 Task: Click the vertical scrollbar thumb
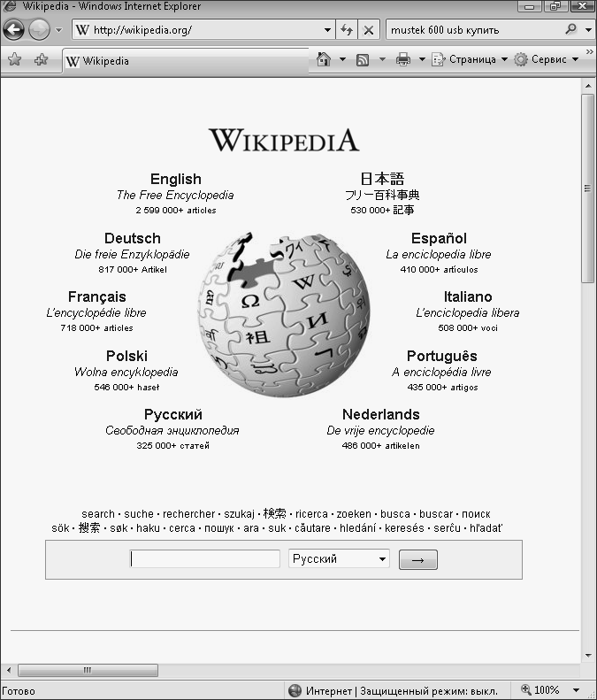click(x=588, y=188)
